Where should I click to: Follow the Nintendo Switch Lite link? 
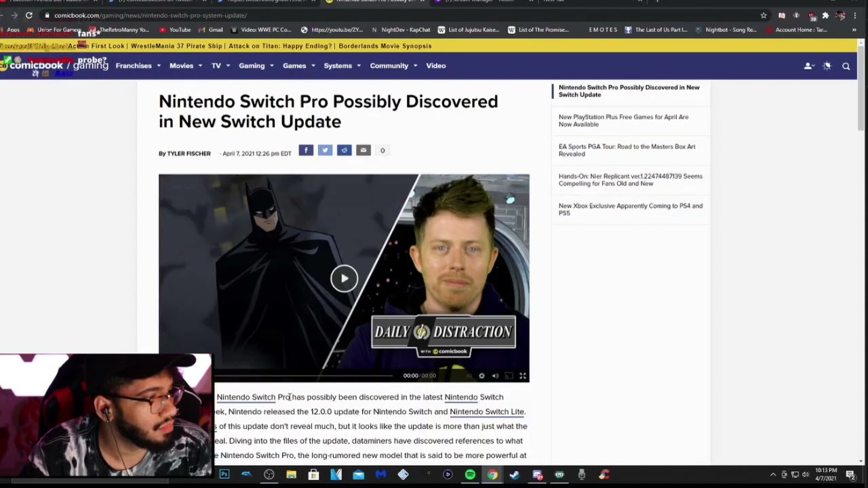pyautogui.click(x=486, y=411)
